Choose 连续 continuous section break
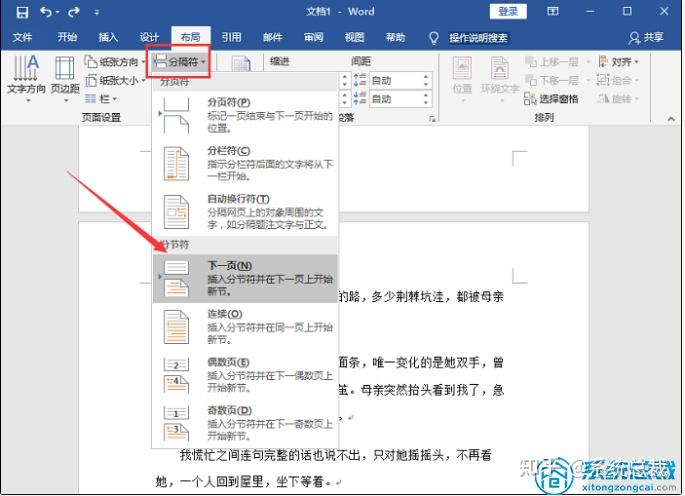Screen dimensions: 685x496 pyautogui.click(x=245, y=326)
